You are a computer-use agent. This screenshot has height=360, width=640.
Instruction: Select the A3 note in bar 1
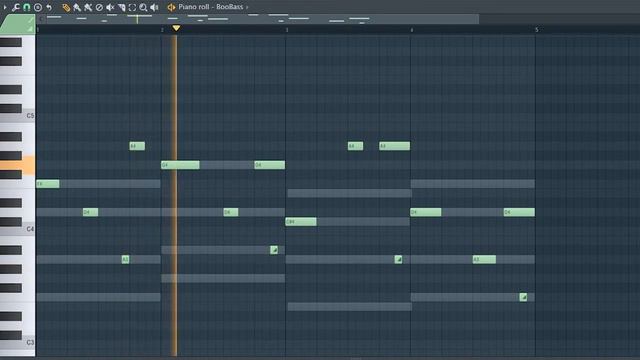[x=125, y=260]
